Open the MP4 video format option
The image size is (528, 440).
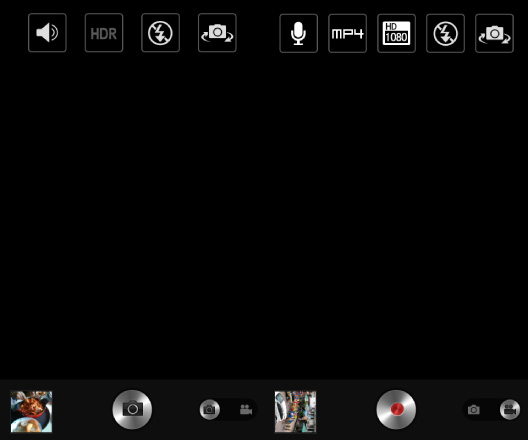pyautogui.click(x=348, y=33)
